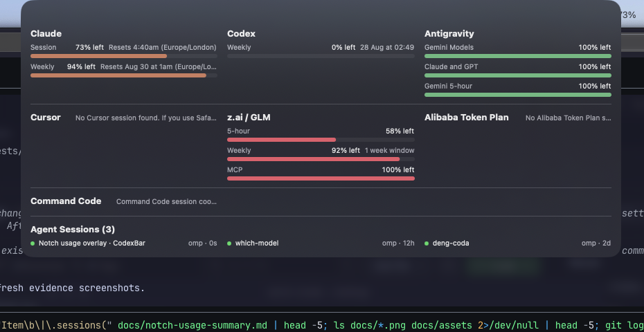
Task: Click the Agent Sessions (3) heading
Action: 73,229
